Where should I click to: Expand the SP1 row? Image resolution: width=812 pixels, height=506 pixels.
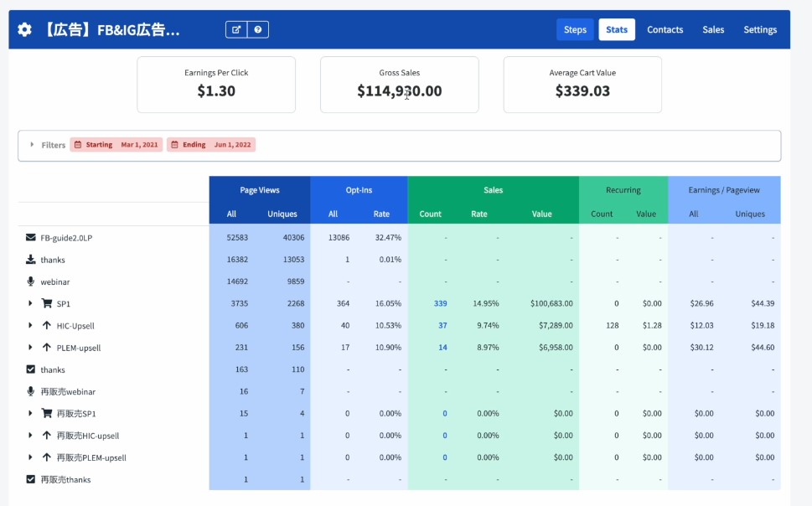click(x=30, y=303)
